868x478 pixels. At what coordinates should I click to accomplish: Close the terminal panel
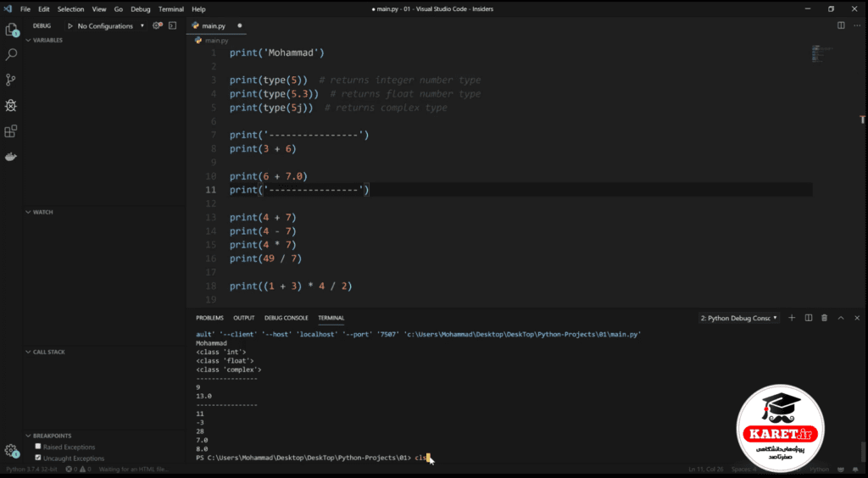tap(857, 318)
